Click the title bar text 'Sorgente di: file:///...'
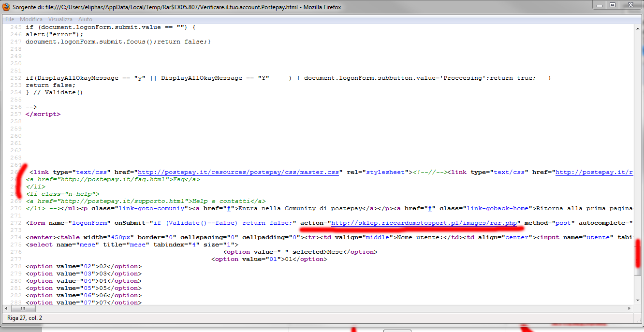The height and width of the screenshot is (332, 644). pos(177,7)
